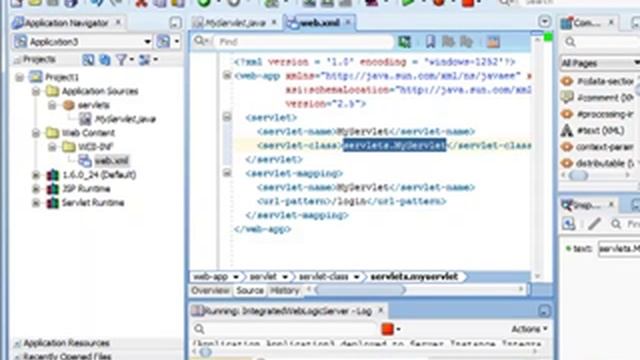Viewport: 640px width, 360px height.
Task: Minimize the IntegratedWebLogicServer log panel
Action: point(544,311)
